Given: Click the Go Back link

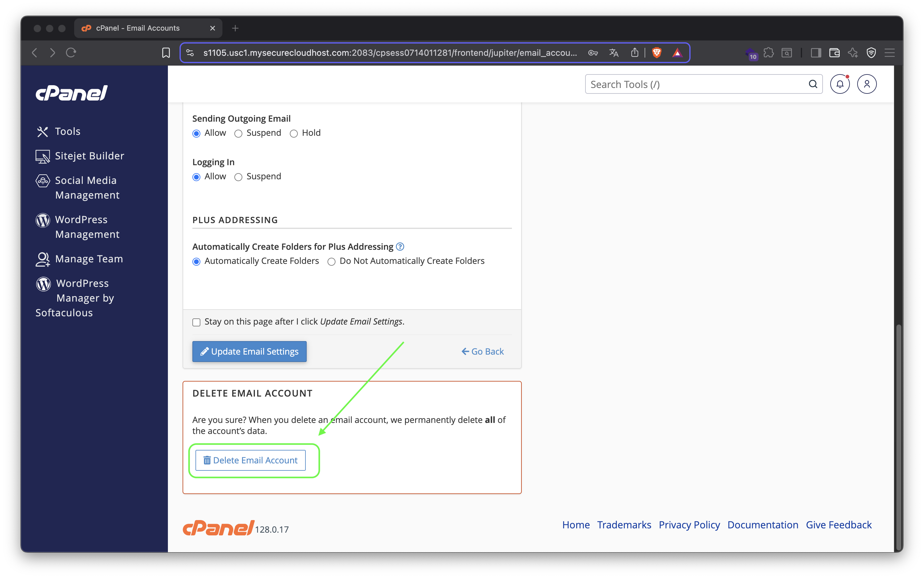Looking at the screenshot, I should pyautogui.click(x=483, y=351).
